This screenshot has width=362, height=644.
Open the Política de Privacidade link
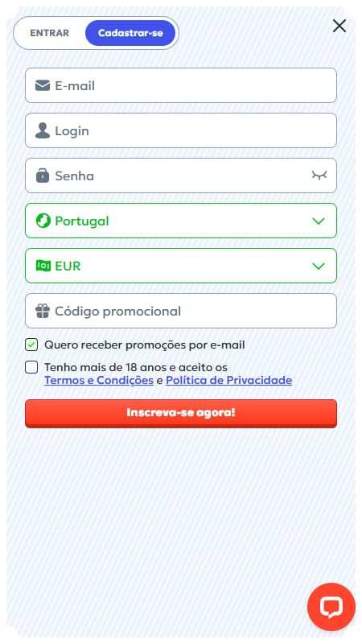pyautogui.click(x=229, y=380)
